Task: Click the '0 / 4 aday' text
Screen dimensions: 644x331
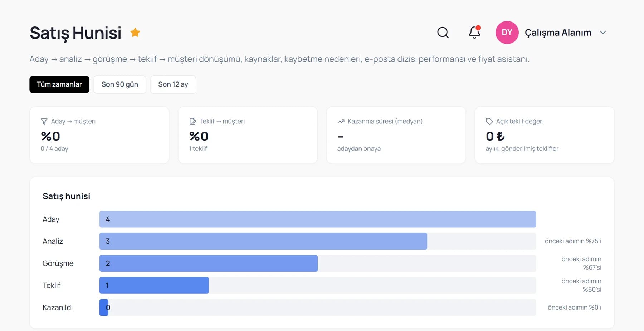Action: click(x=54, y=149)
